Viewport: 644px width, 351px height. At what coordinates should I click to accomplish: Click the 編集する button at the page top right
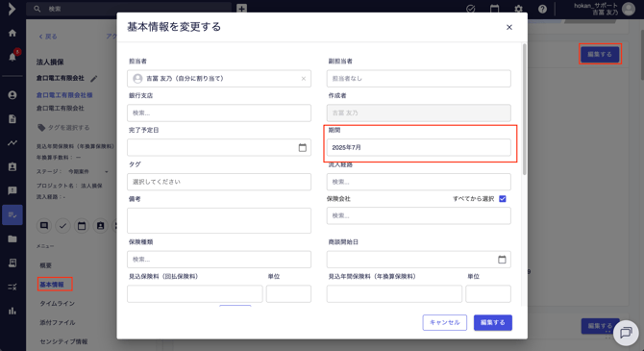coord(600,54)
